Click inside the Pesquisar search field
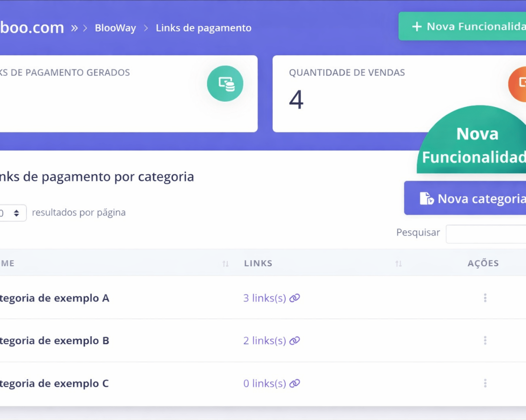The image size is (526, 420). pos(487,234)
